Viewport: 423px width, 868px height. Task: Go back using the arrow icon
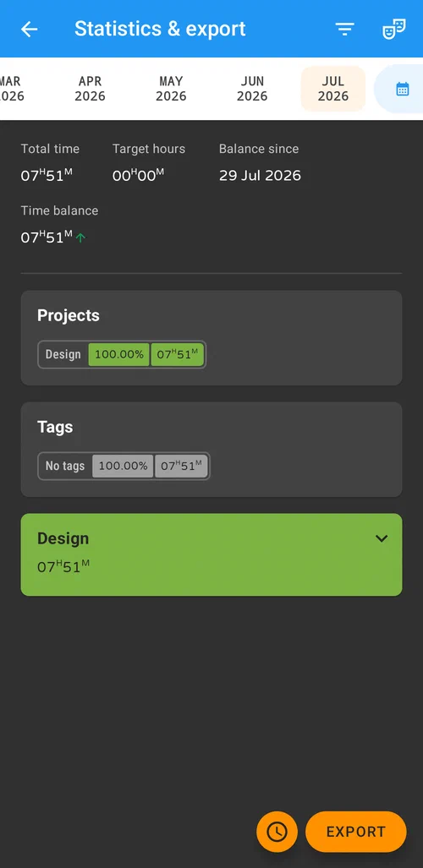29,29
